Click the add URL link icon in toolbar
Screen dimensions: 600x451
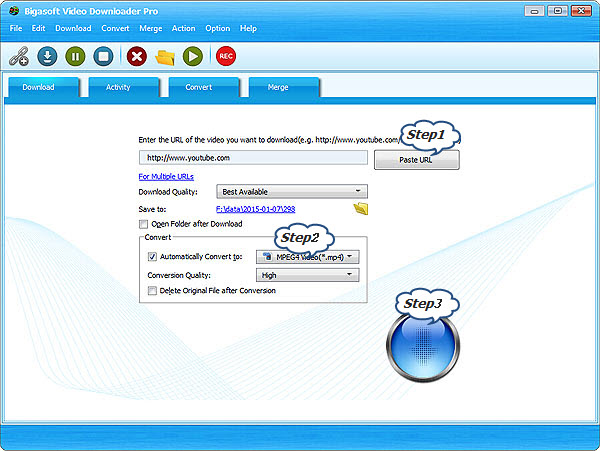[19, 56]
